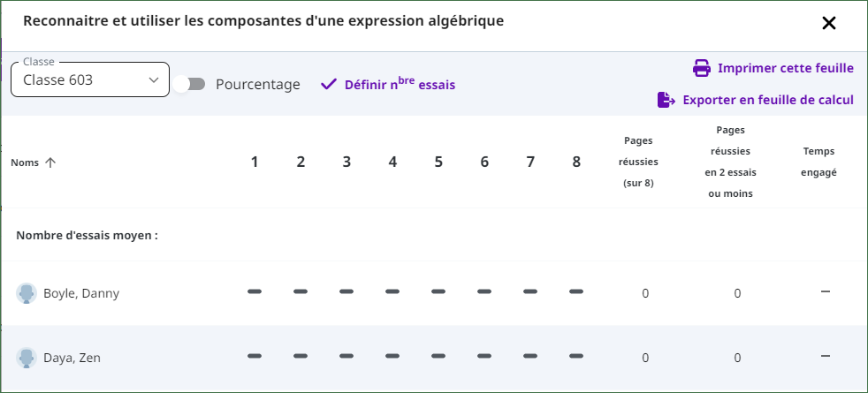The width and height of the screenshot is (868, 393).
Task: Click the printer icon
Action: click(701, 69)
